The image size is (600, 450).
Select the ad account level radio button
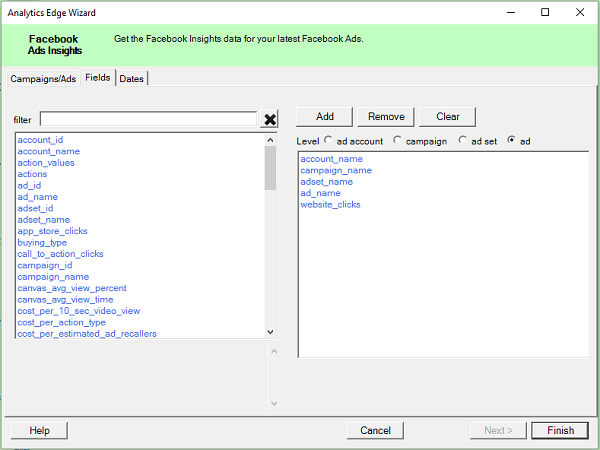tap(328, 140)
